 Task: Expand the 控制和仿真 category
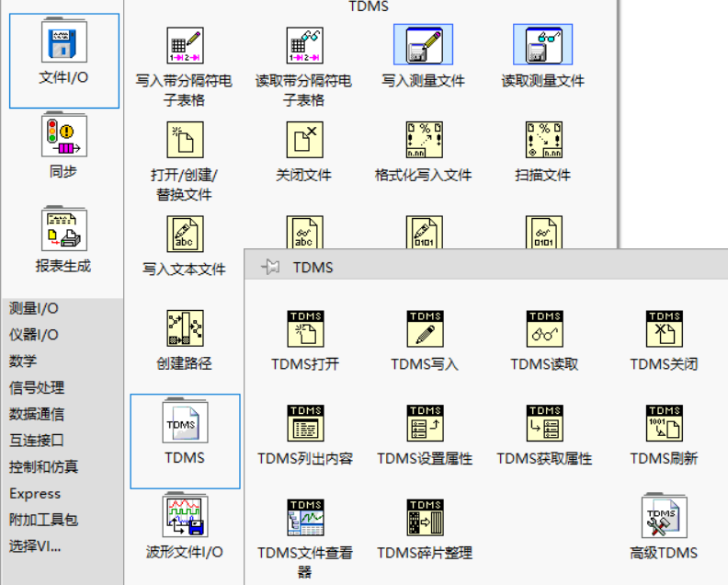(x=43, y=466)
